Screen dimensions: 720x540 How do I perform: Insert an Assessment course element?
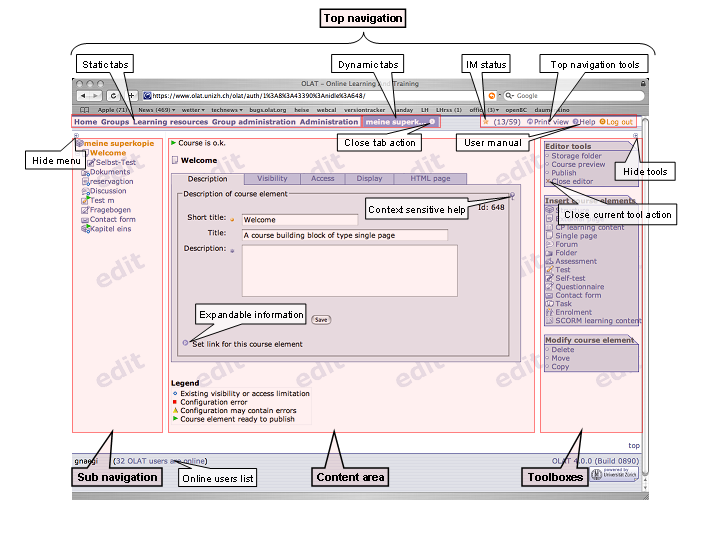click(576, 261)
